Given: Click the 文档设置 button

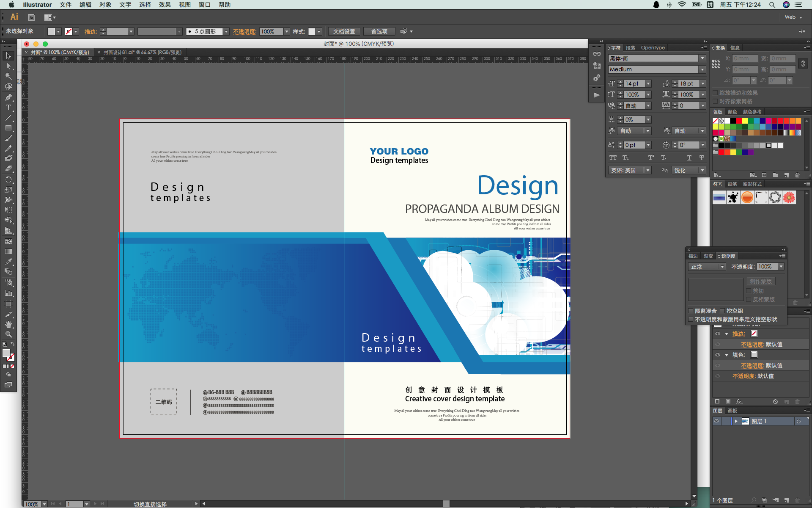Looking at the screenshot, I should (x=344, y=31).
